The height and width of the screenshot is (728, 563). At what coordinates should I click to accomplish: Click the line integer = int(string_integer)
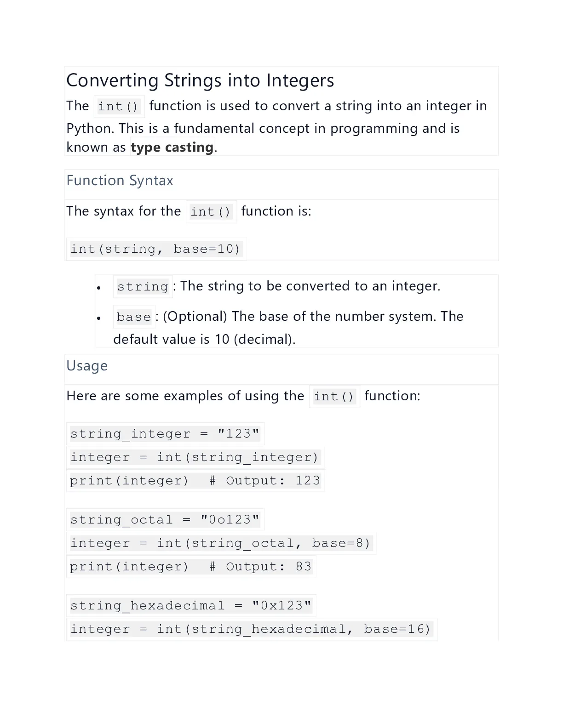coord(195,457)
